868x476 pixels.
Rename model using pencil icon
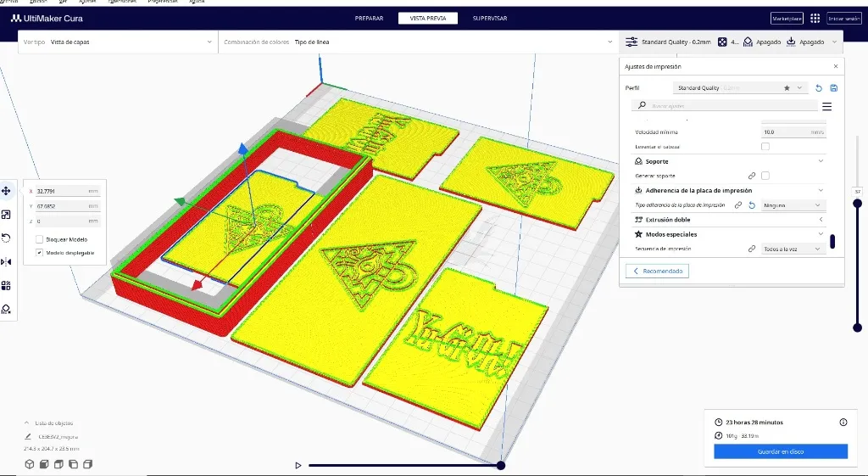[x=28, y=437]
